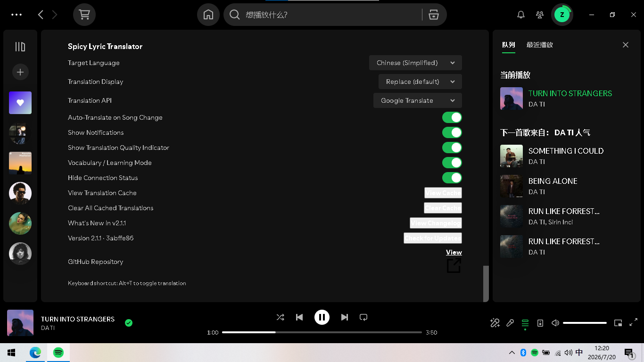Click the View Cache button
This screenshot has height=362, width=644.
(443, 193)
